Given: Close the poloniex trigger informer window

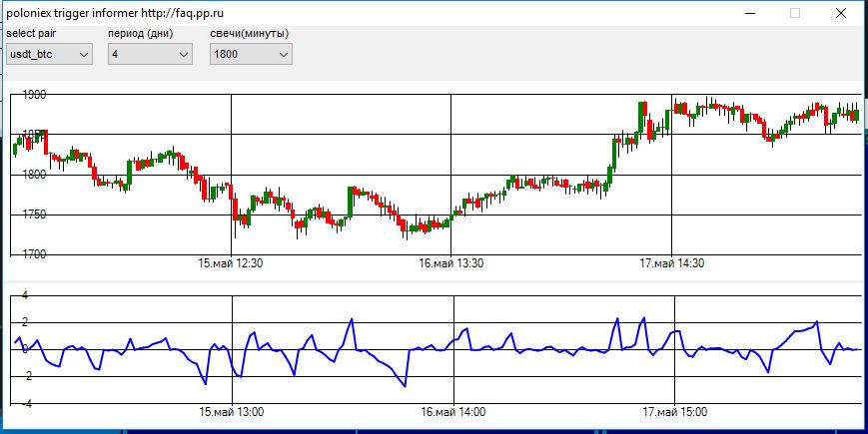Looking at the screenshot, I should point(841,13).
